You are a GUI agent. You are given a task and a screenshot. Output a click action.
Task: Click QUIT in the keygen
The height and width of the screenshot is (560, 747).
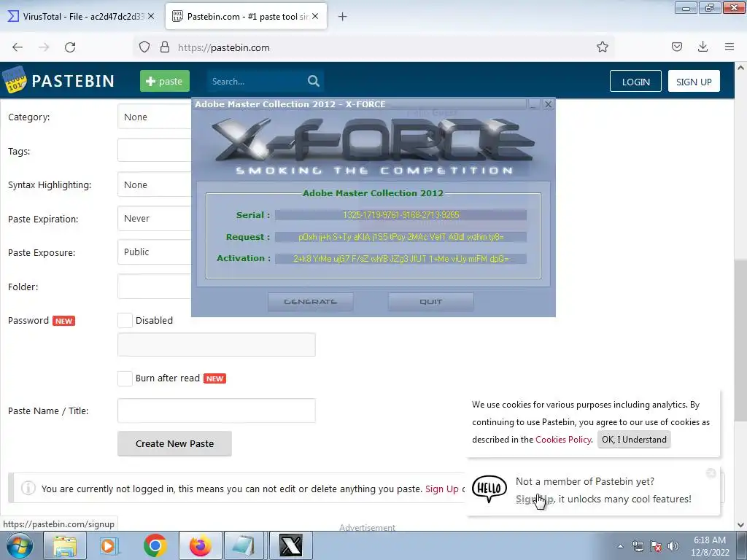coord(430,302)
